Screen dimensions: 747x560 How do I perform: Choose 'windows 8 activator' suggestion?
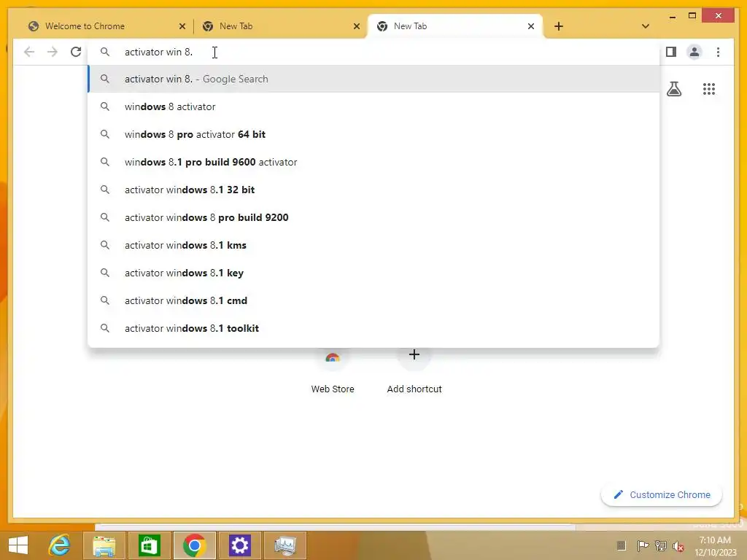click(x=373, y=106)
